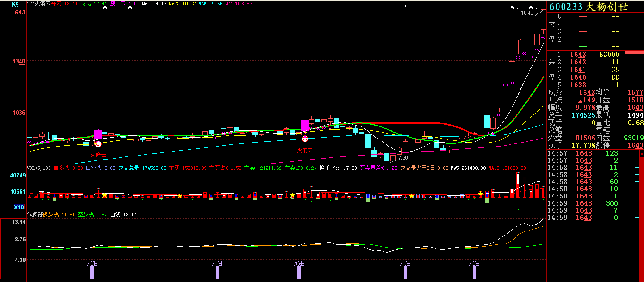Screen dimensions: 644x282
Task: Click the 白线 13.14 legend
Action: click(124, 215)
